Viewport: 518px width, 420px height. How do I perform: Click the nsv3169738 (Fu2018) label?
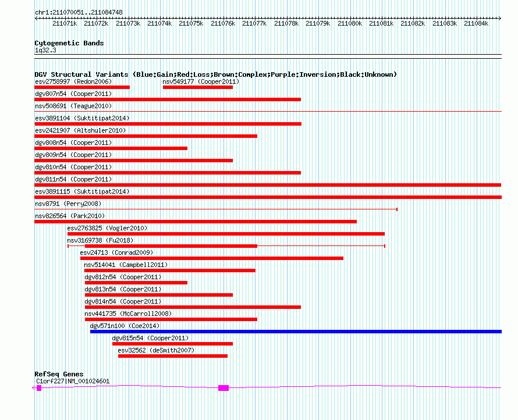pos(100,240)
